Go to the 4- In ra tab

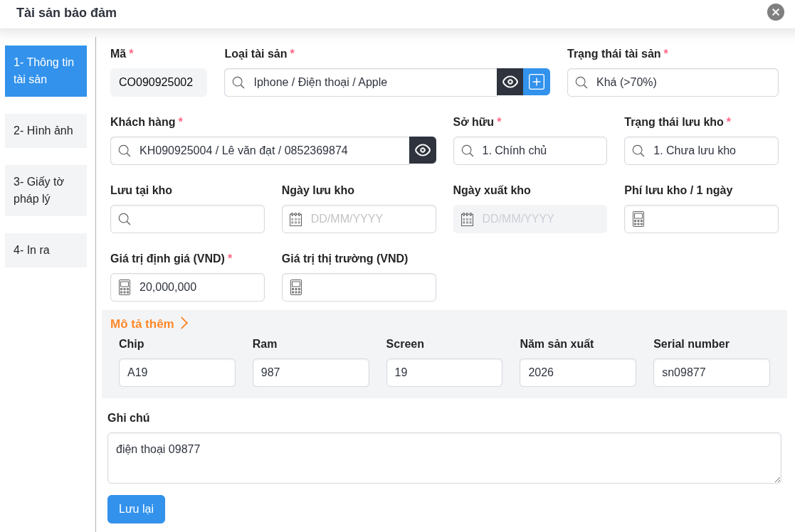[46, 250]
